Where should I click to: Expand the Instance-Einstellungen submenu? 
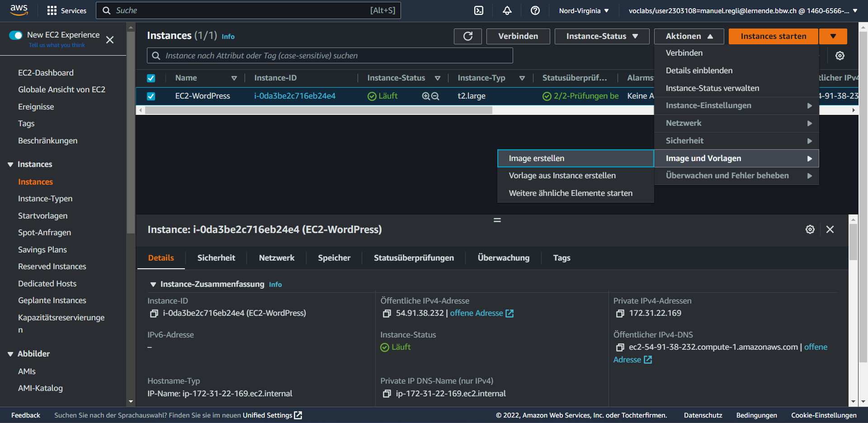point(736,105)
